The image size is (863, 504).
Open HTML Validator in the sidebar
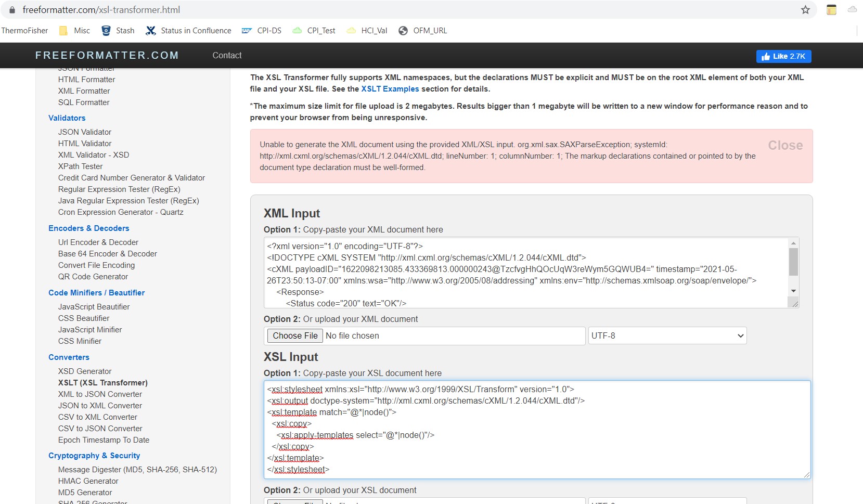[85, 144]
